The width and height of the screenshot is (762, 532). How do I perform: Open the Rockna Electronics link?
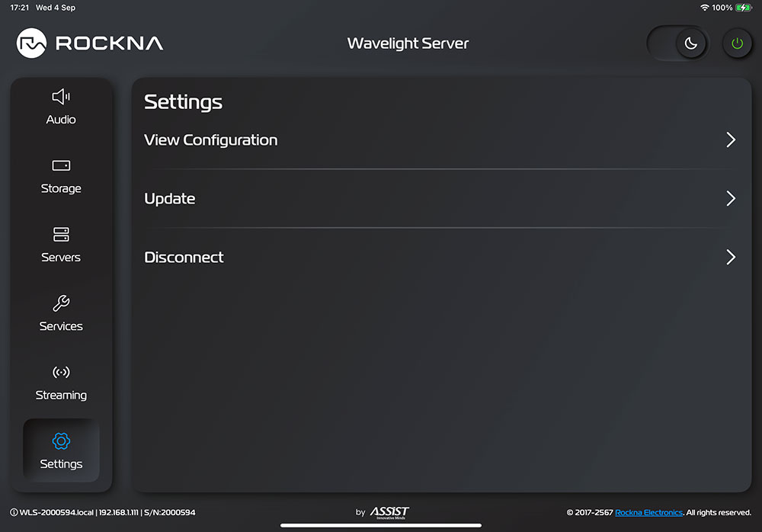pos(648,512)
